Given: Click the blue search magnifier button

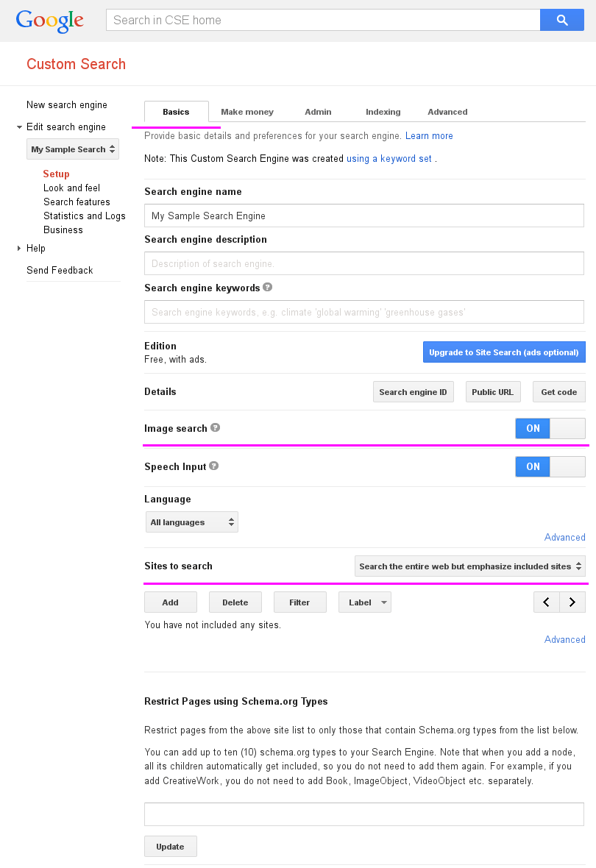Looking at the screenshot, I should tap(562, 21).
